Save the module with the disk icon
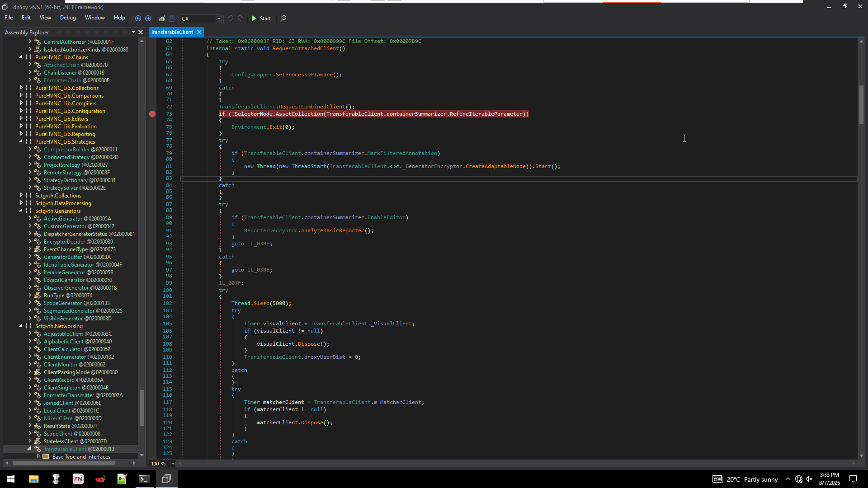 [172, 19]
